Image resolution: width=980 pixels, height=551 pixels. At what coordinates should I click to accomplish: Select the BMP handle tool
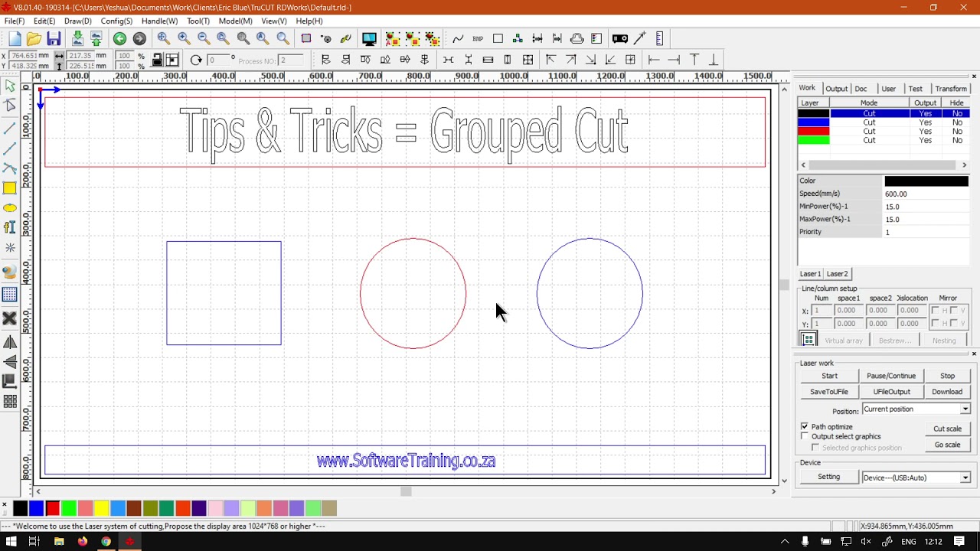tap(478, 39)
